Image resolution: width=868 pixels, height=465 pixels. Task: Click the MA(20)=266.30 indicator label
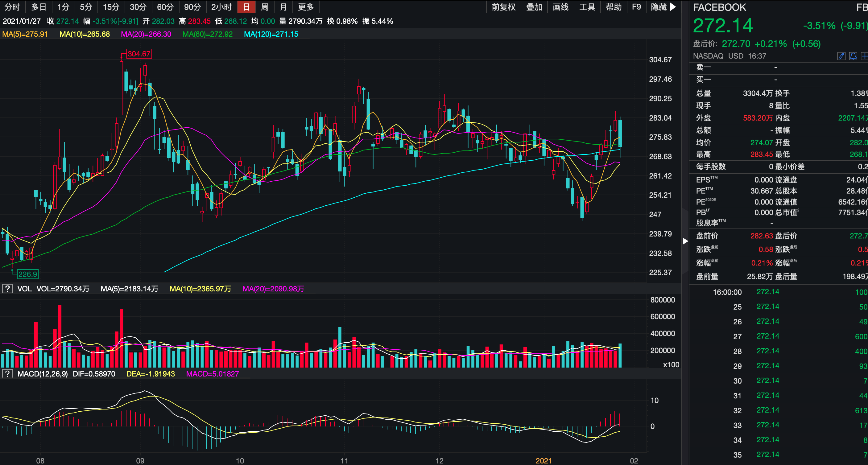(x=146, y=34)
